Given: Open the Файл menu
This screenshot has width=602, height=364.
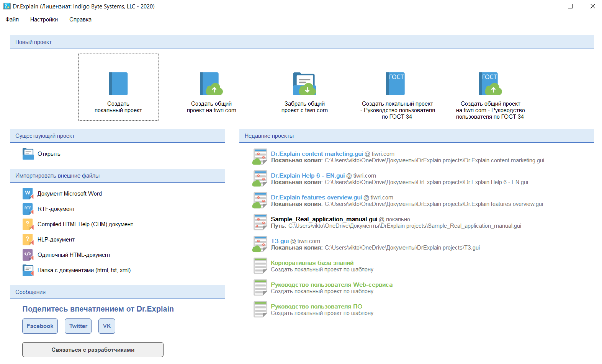Looking at the screenshot, I should coord(12,20).
